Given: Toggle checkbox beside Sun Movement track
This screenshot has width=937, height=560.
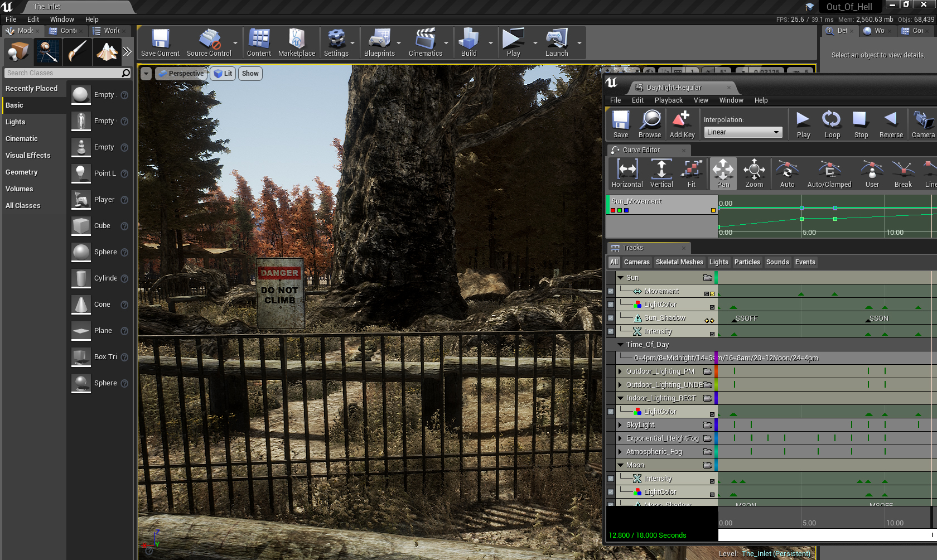Looking at the screenshot, I should [x=611, y=291].
